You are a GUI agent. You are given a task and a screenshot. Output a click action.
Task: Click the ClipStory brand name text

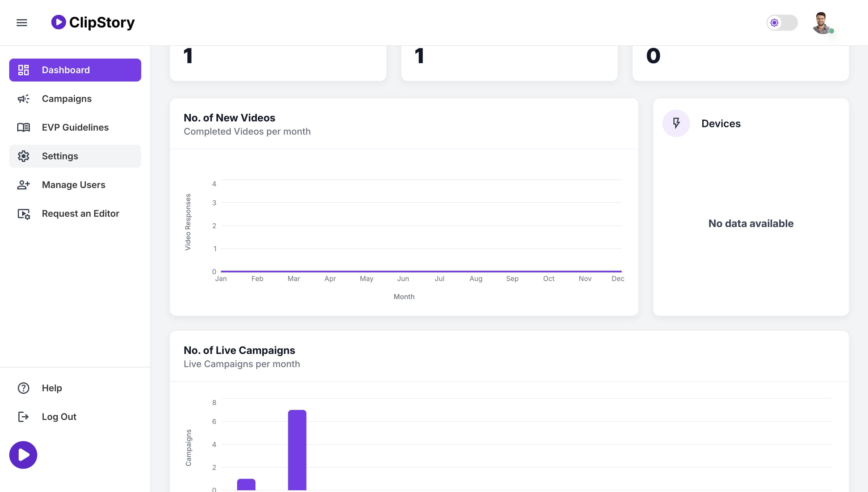click(x=102, y=23)
